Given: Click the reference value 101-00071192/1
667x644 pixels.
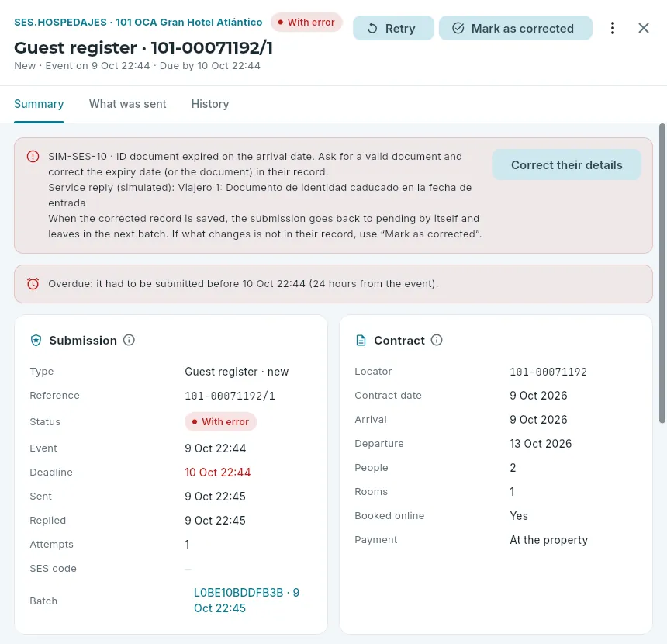Looking at the screenshot, I should click(230, 396).
